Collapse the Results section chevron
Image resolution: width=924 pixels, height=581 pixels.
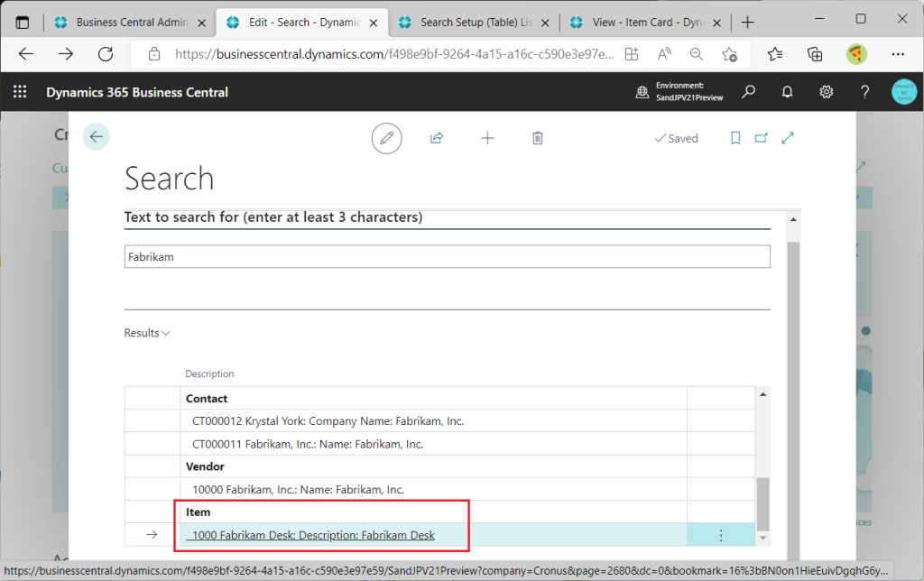166,333
